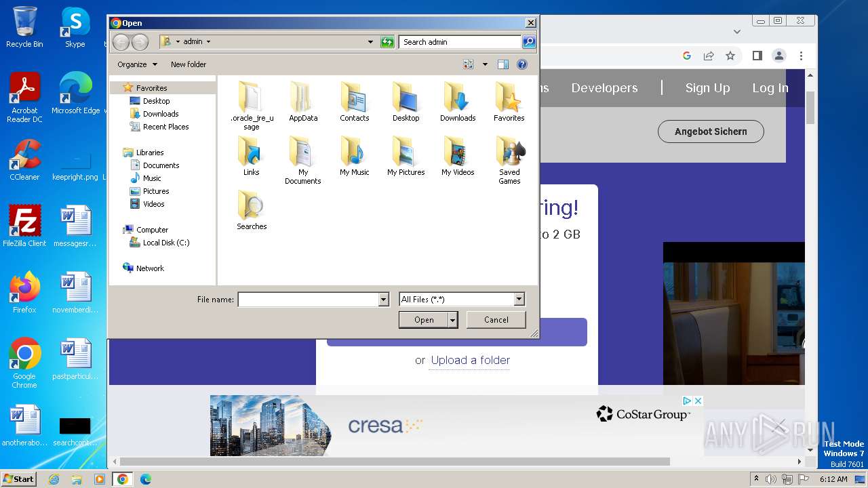Select the My Pictures folder
Screen dimensions: 868x488
406,156
